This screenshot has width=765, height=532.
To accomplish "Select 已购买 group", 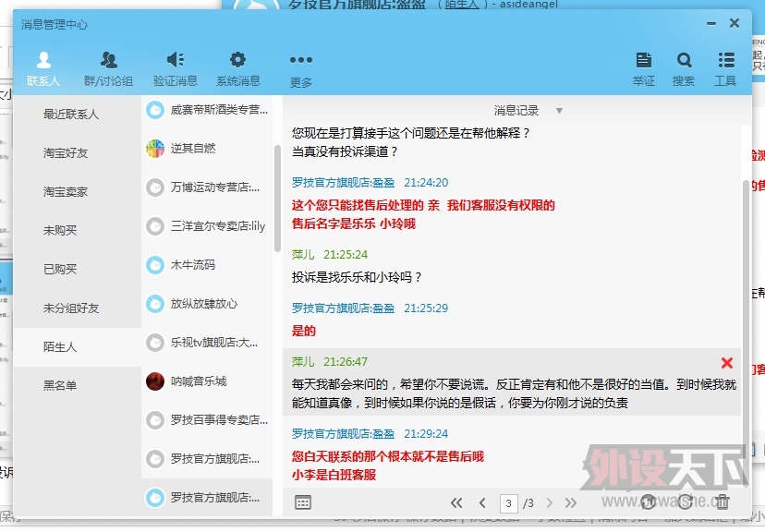I will pos(77,269).
